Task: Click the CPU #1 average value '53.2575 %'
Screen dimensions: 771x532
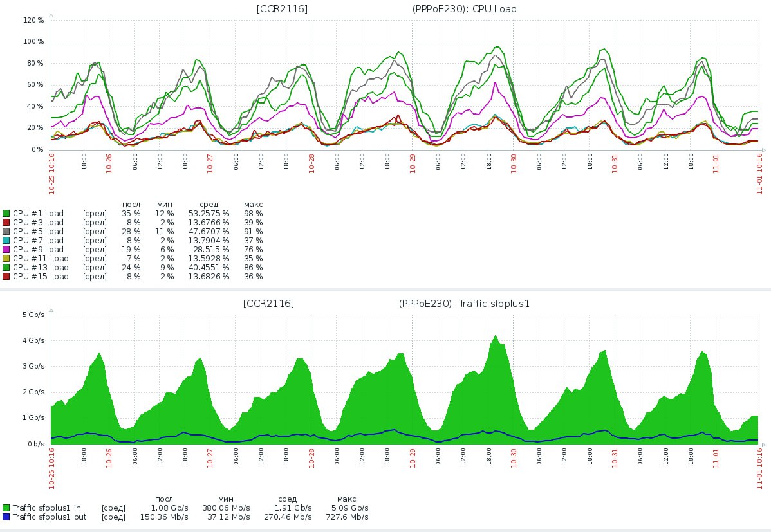Action: (209, 214)
